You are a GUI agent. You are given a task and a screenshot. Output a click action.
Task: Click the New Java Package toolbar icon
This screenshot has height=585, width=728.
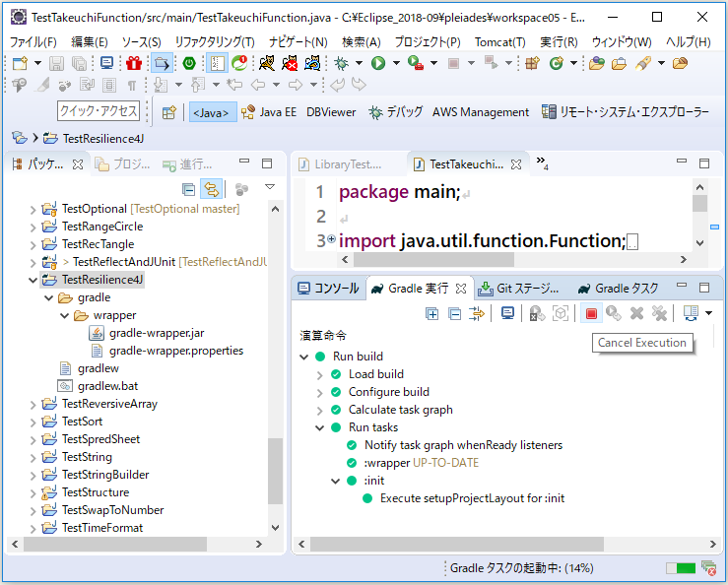532,63
